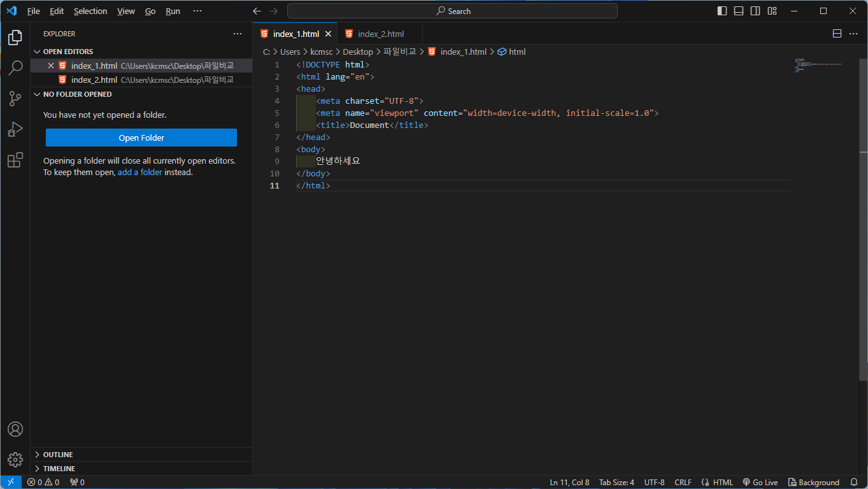Click the Document title text on line 6
The image size is (868, 489).
369,125
